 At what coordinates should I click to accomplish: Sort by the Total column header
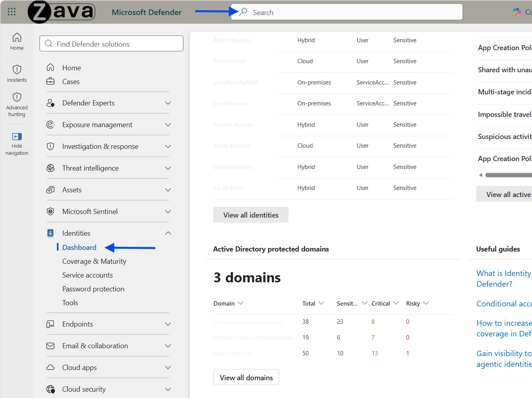(313, 303)
